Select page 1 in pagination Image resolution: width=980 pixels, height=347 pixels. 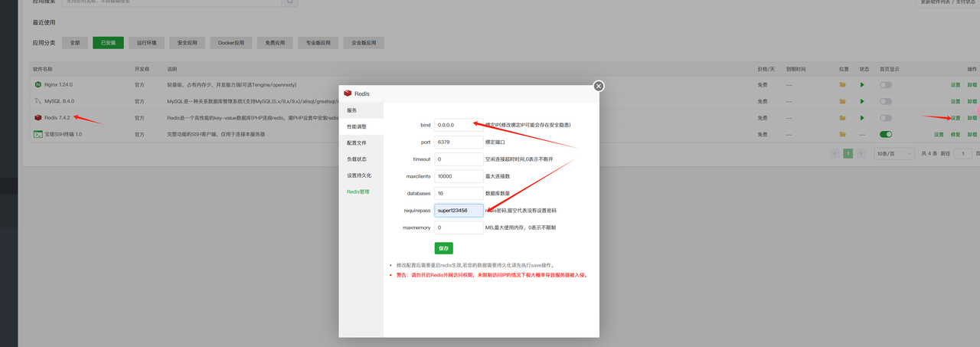coord(848,153)
